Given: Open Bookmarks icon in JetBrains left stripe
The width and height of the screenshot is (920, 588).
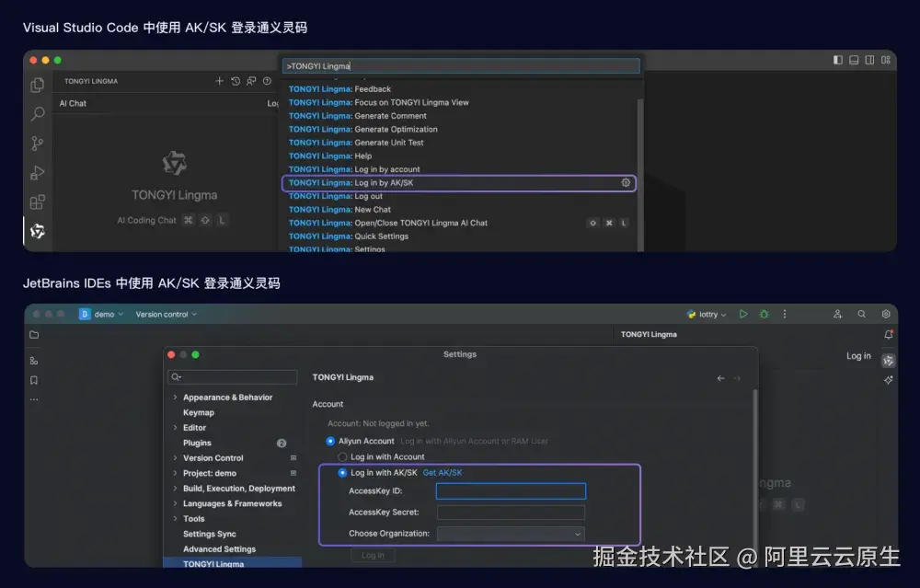Looking at the screenshot, I should (34, 380).
